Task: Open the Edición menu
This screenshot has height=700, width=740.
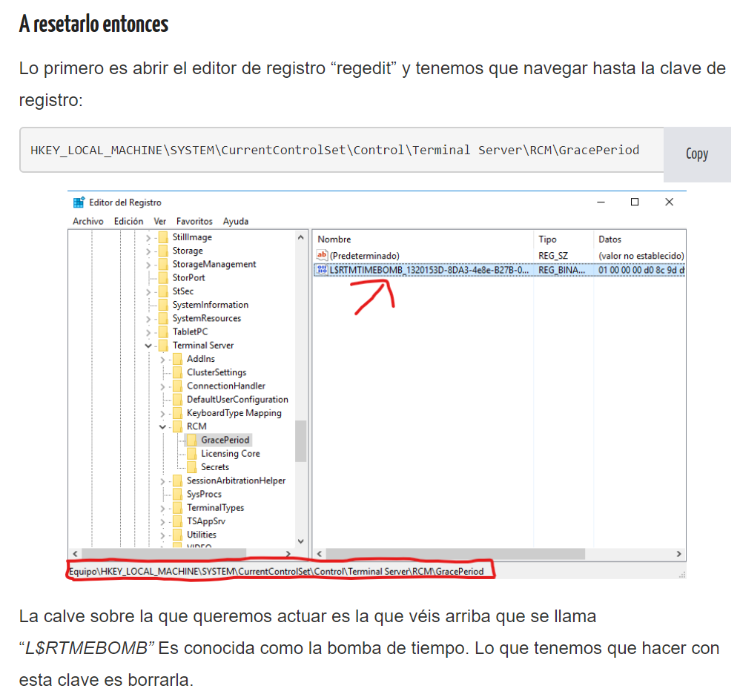Action: [x=128, y=221]
